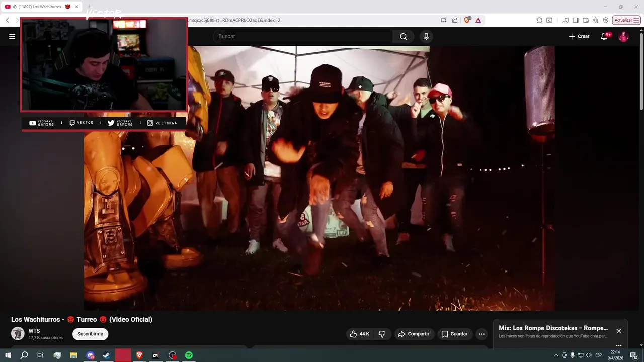Viewport: 644px width, 362px height.
Task: Click the ESP language indicator
Action: point(599,355)
